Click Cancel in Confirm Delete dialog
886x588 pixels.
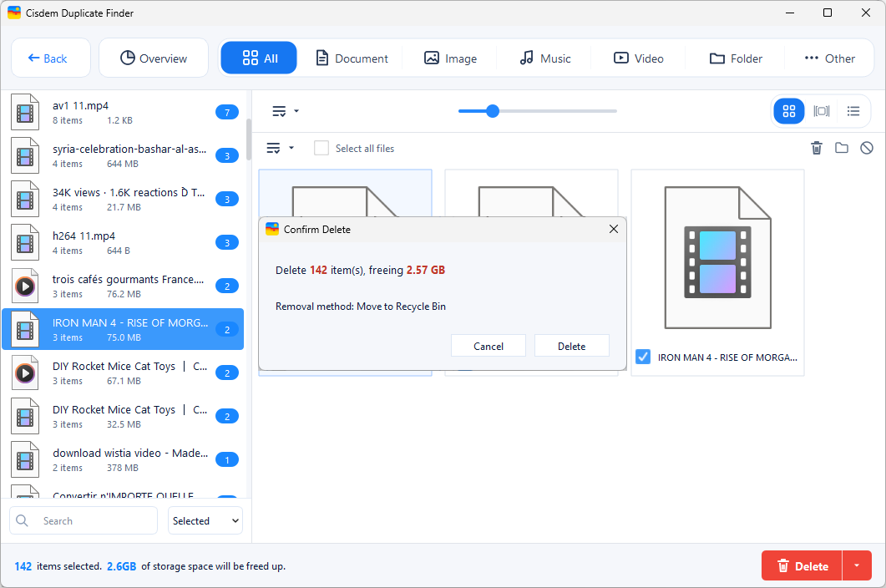pyautogui.click(x=489, y=346)
